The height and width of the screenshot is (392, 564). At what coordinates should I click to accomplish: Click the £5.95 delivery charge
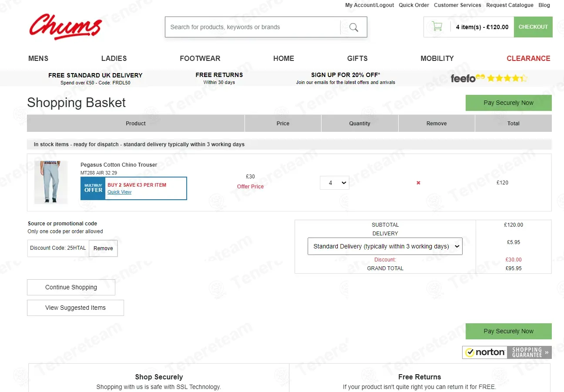(514, 242)
